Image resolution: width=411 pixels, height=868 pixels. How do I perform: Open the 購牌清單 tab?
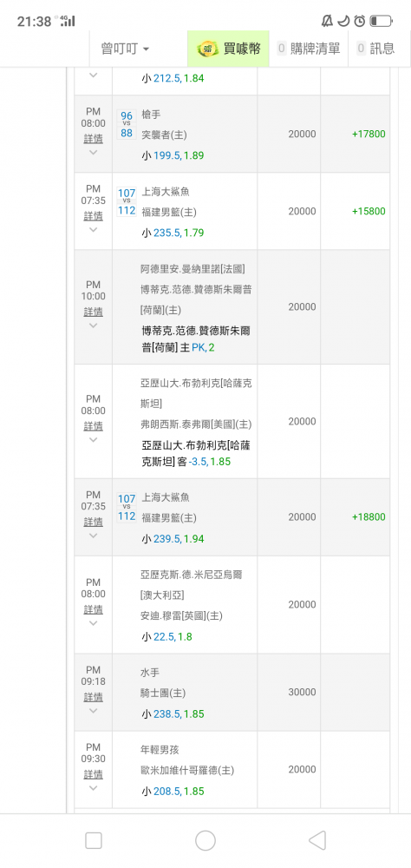point(309,49)
